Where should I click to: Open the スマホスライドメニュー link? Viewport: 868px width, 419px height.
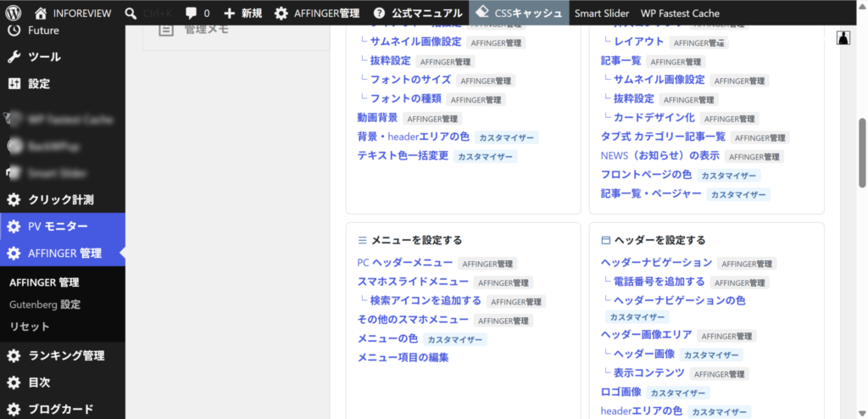tap(413, 282)
